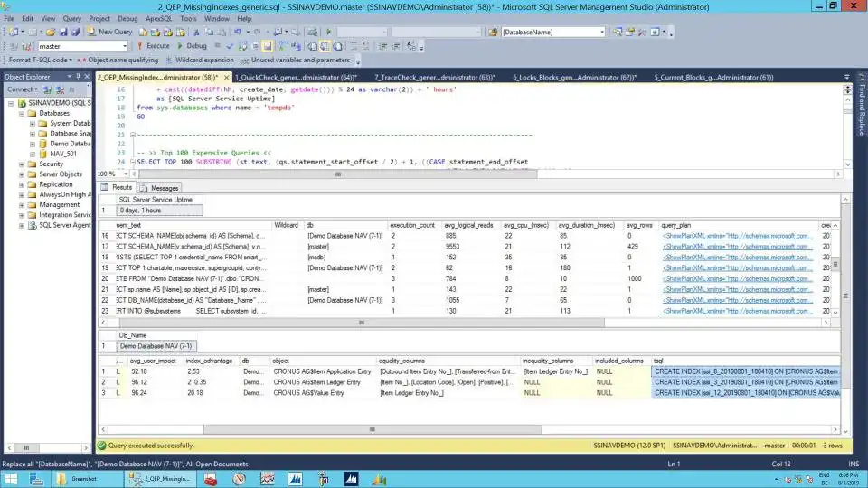Click the Open File folder icon
868x488 pixels.
click(x=51, y=33)
